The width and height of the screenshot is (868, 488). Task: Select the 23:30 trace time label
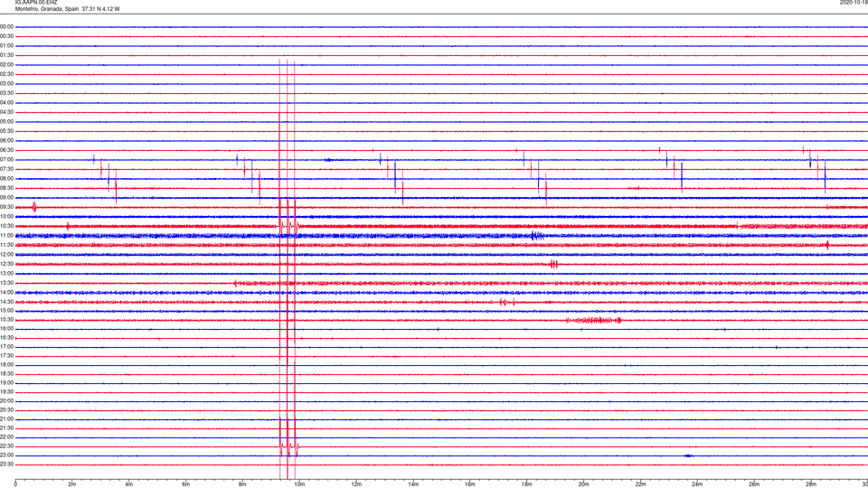6,465
